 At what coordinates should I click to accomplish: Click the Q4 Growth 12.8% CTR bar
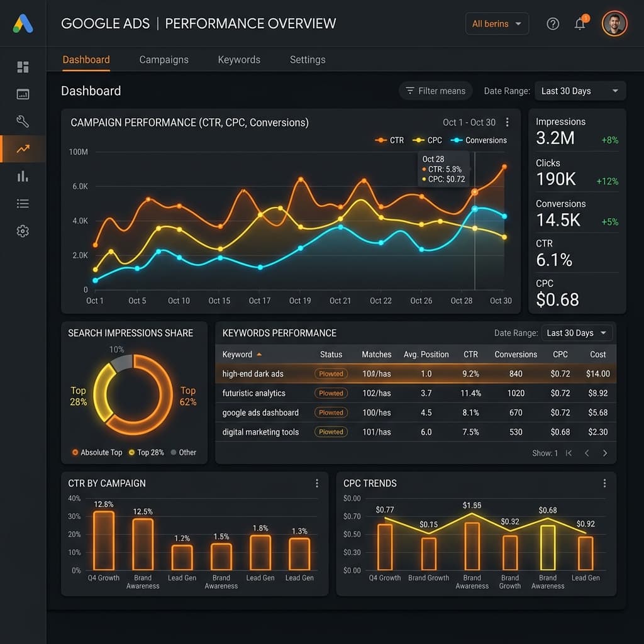coord(104,540)
